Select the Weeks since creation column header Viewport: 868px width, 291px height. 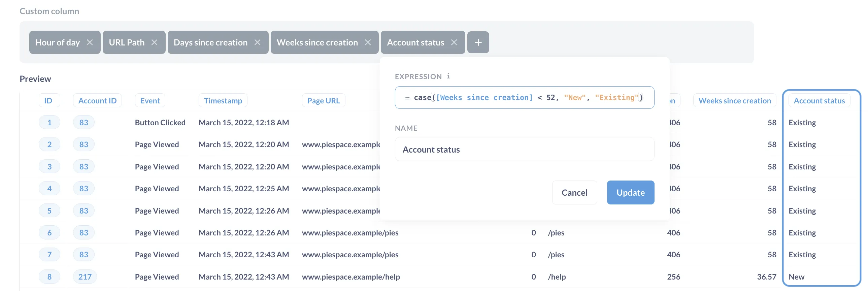(734, 100)
